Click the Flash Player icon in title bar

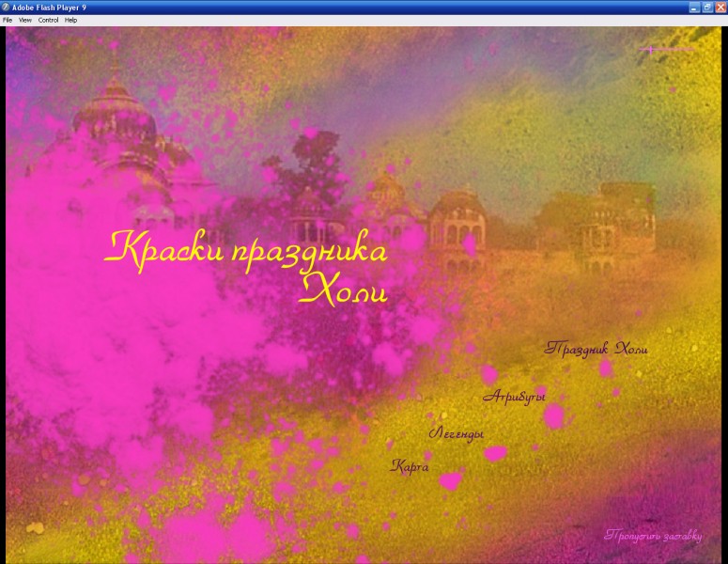tap(6, 8)
